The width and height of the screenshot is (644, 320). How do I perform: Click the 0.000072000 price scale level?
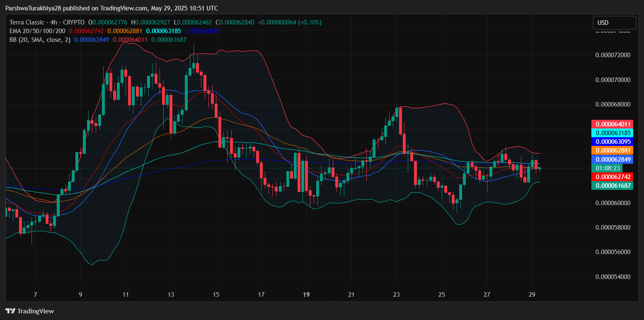coord(613,55)
